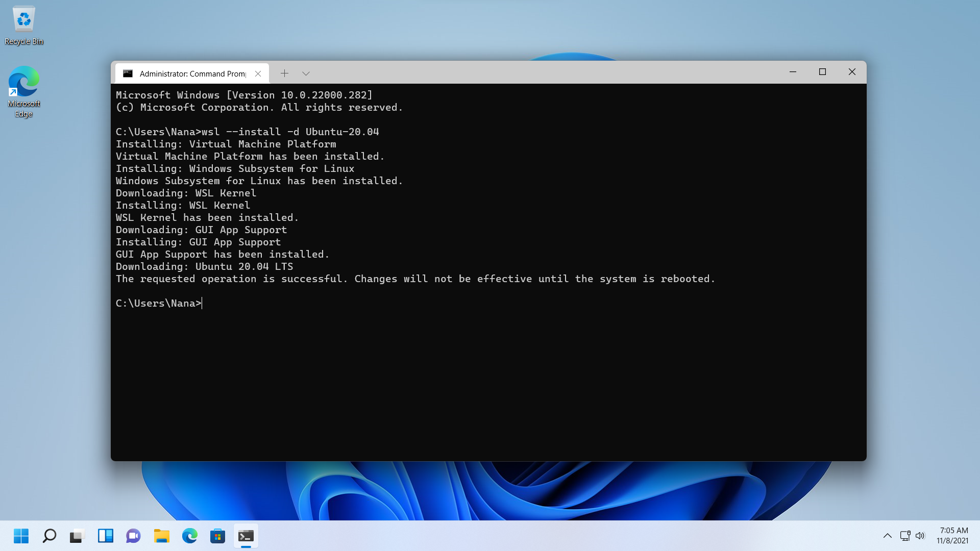Launch Microsoft Edge from taskbar

click(189, 536)
